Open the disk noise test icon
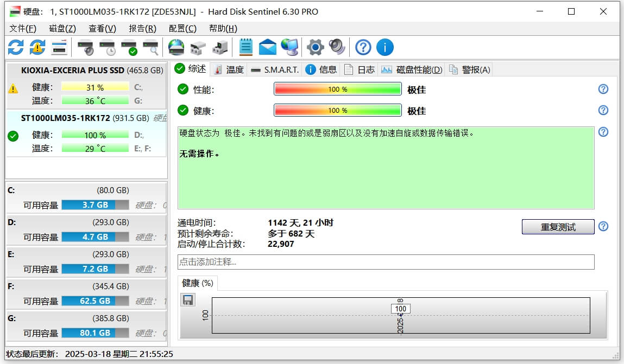Viewport: 624px width, 364px height. pos(86,48)
